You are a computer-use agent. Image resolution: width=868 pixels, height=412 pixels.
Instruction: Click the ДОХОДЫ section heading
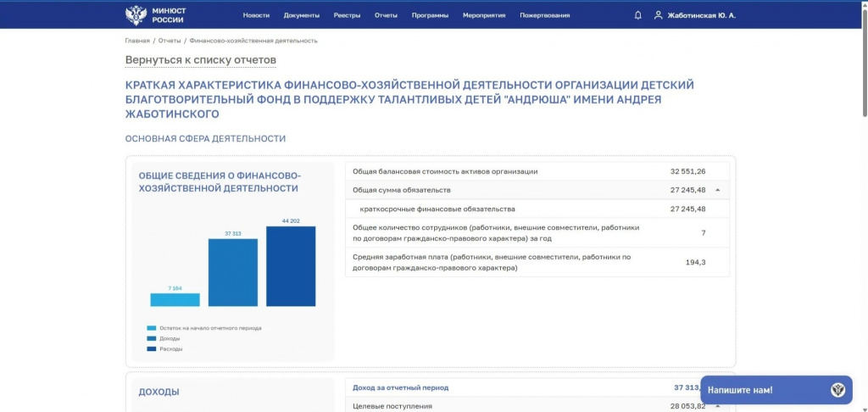(159, 392)
